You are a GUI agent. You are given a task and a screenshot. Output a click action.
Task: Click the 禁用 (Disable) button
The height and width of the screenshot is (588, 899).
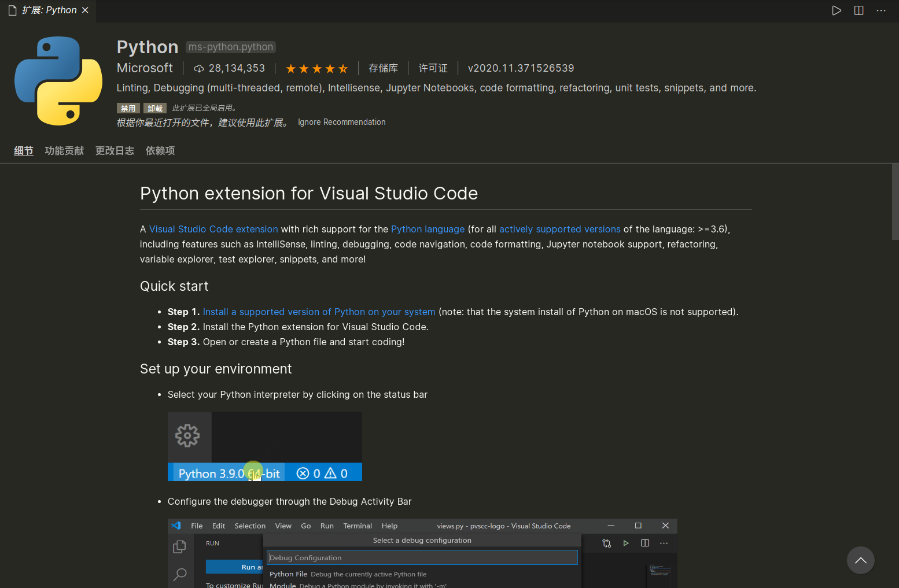[x=128, y=108]
